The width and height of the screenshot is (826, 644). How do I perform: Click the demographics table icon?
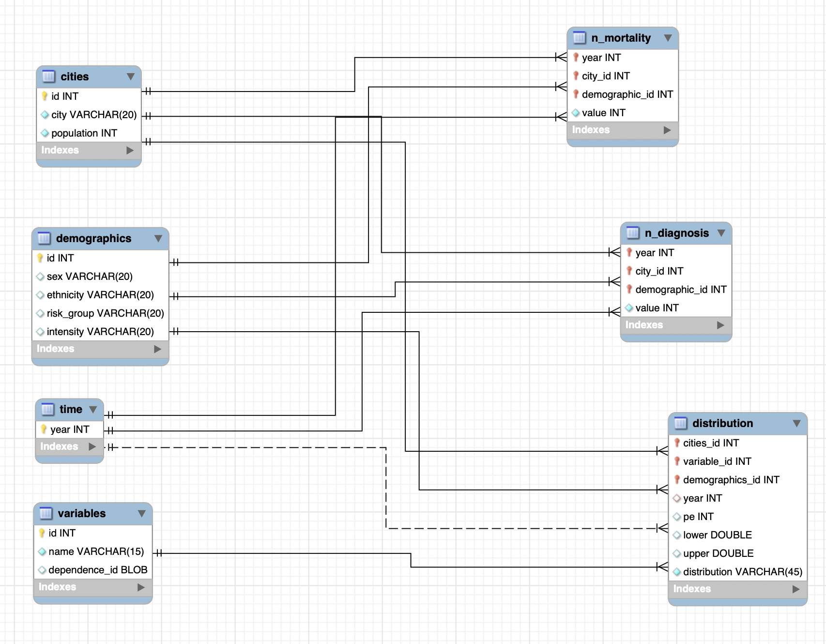(44, 238)
